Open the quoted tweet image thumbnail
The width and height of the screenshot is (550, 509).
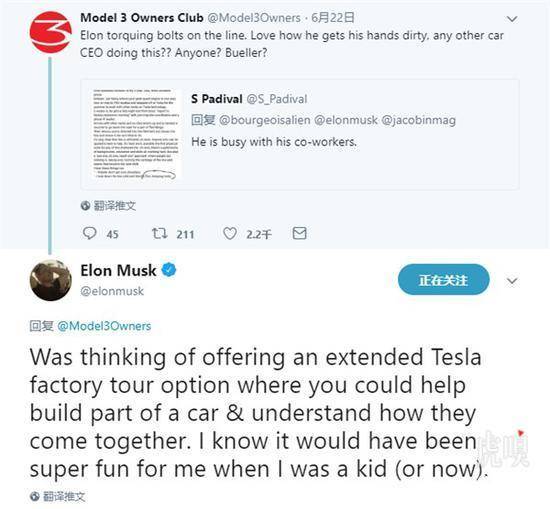click(135, 134)
